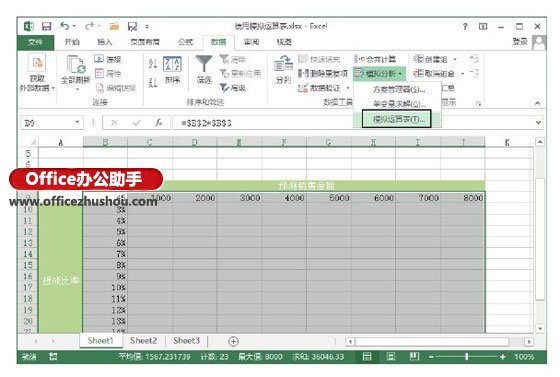Open the Sort dialog button

[x=172, y=70]
